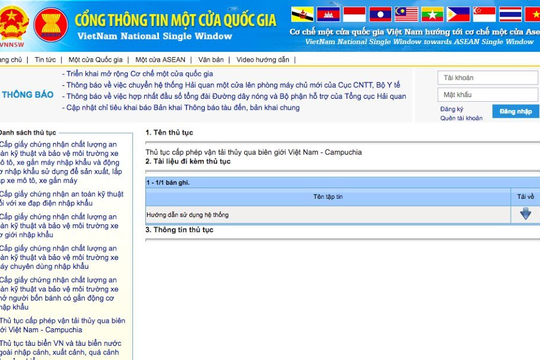Open the Một cửa Quốc gia menu
This screenshot has width=540, height=360.
click(x=95, y=60)
